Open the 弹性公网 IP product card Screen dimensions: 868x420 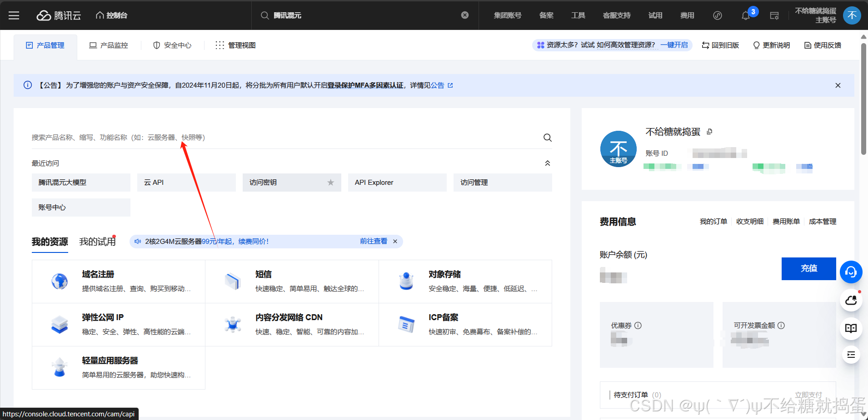(x=119, y=325)
